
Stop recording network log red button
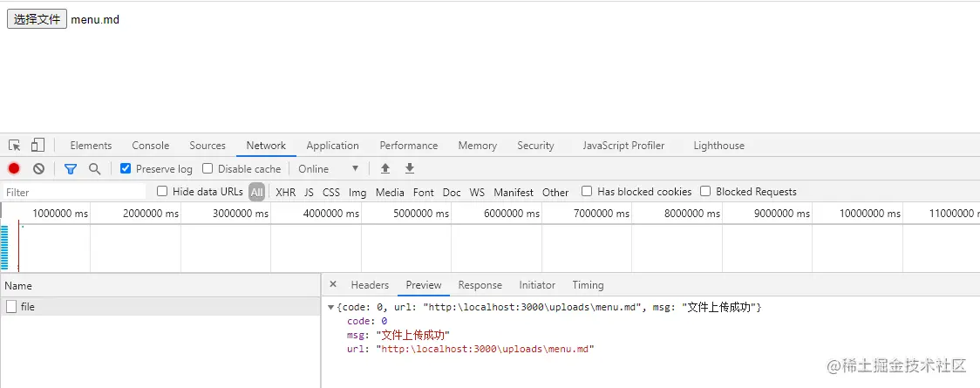coord(14,168)
